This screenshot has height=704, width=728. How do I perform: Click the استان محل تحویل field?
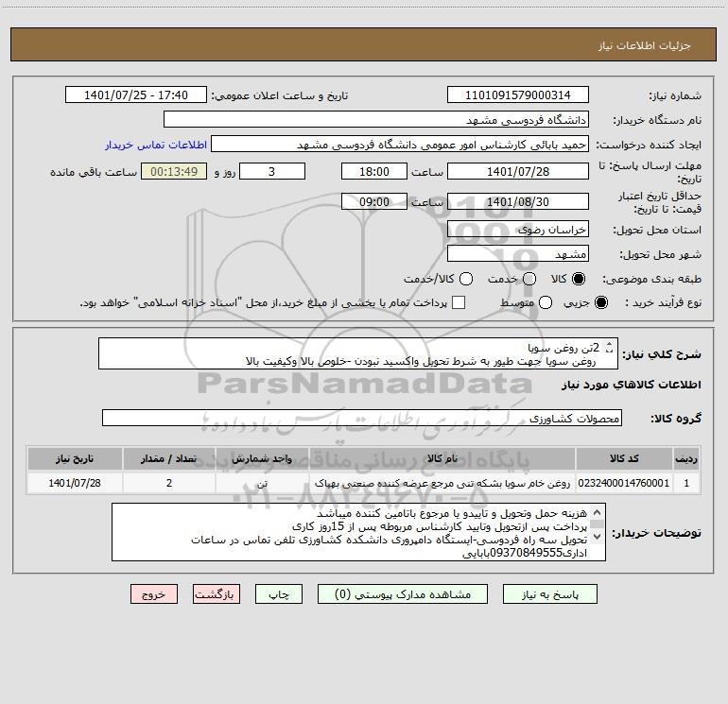click(x=518, y=229)
